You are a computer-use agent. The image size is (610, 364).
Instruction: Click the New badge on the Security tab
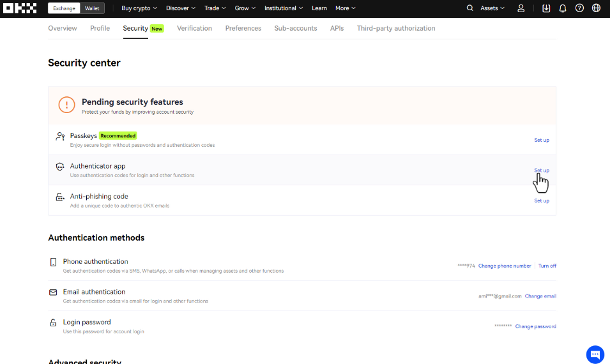tap(156, 29)
